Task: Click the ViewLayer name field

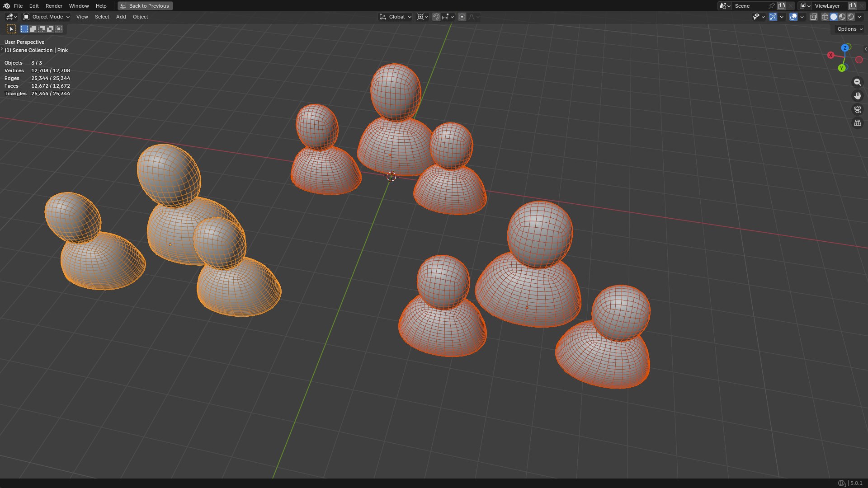Action: click(x=830, y=6)
